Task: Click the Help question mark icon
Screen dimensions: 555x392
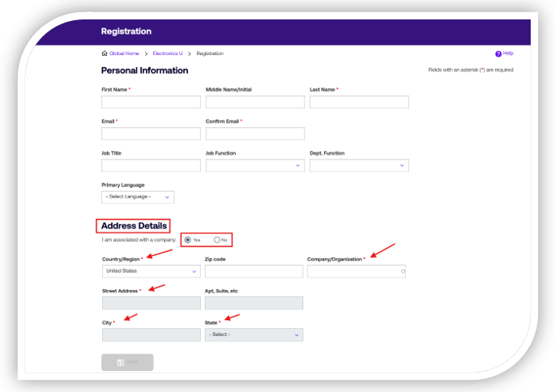Action: (498, 53)
